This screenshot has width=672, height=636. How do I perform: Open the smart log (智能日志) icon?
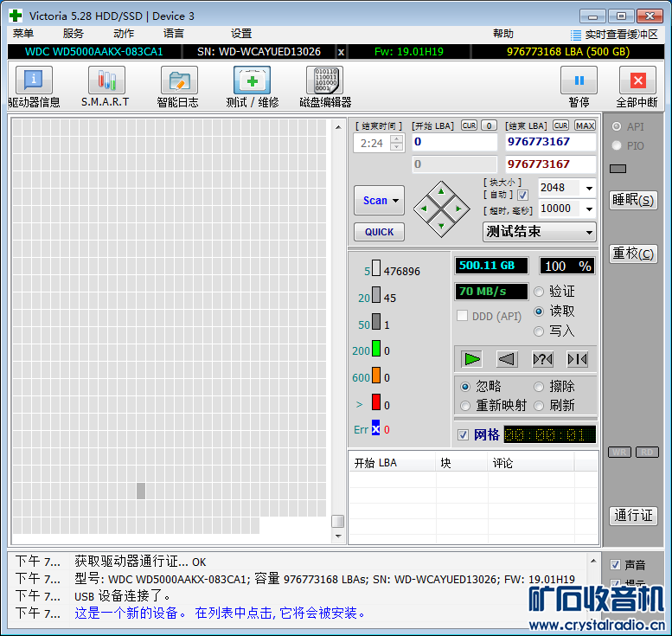tap(179, 80)
